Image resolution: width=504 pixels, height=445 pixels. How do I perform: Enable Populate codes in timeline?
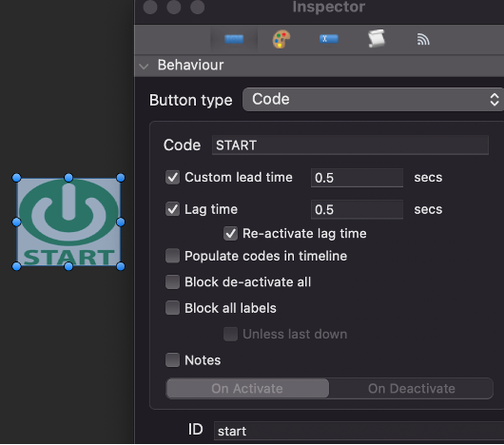click(x=173, y=256)
